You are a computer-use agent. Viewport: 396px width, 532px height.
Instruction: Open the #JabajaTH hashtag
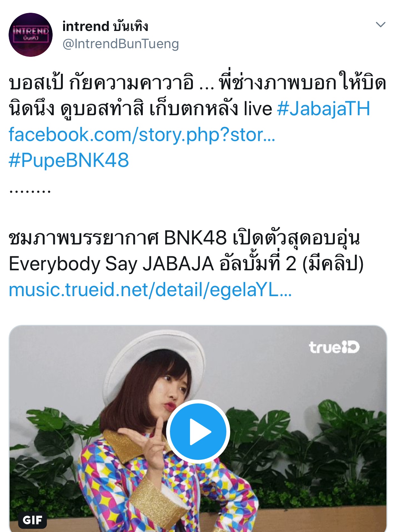(323, 109)
